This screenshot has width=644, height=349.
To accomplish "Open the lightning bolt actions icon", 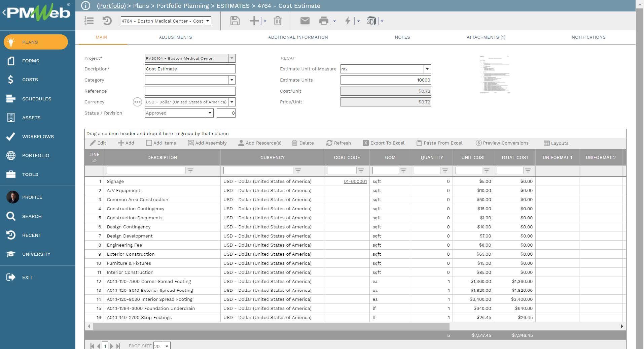I will [348, 21].
